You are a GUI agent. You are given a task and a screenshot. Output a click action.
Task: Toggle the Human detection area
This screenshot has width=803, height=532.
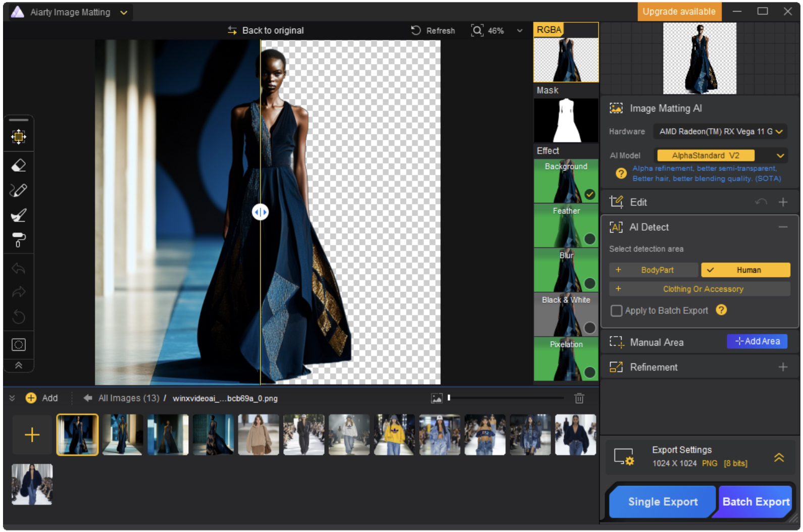[x=745, y=270]
